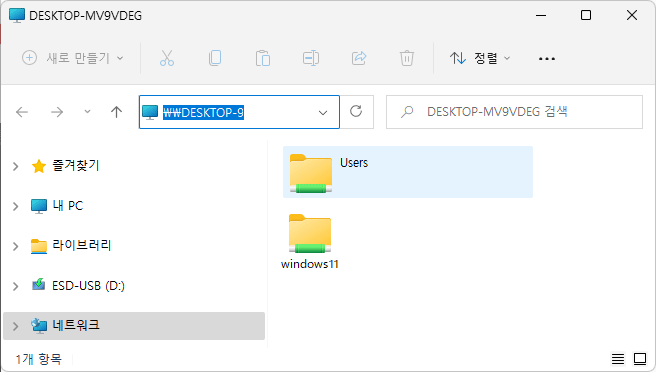Select 내 PC in the navigation pane

[67, 205]
